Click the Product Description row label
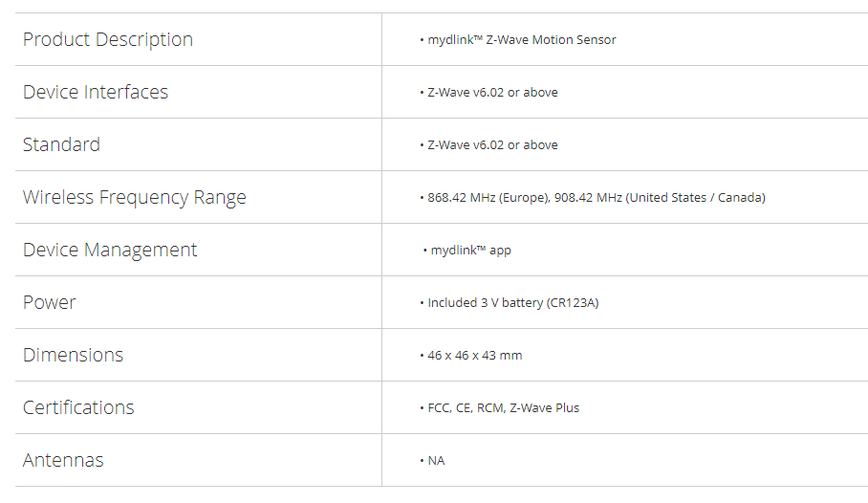The height and width of the screenshot is (503, 868). [x=108, y=39]
